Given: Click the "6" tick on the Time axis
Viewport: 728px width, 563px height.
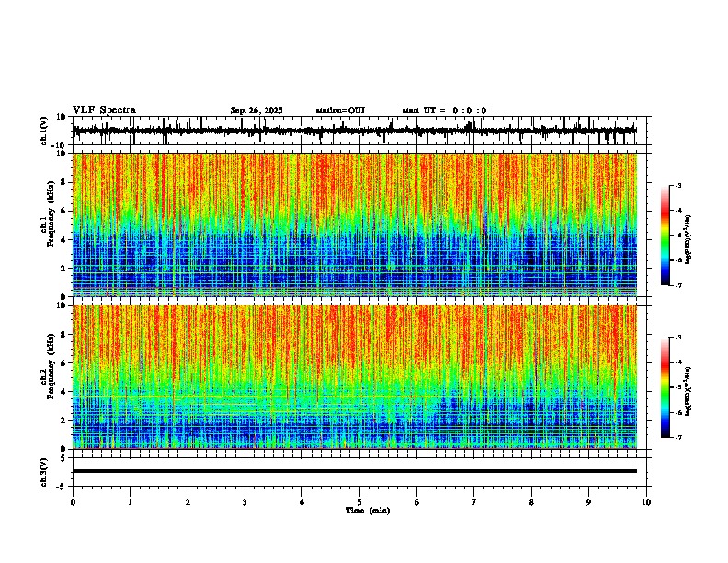Looking at the screenshot, I should click(x=417, y=502).
